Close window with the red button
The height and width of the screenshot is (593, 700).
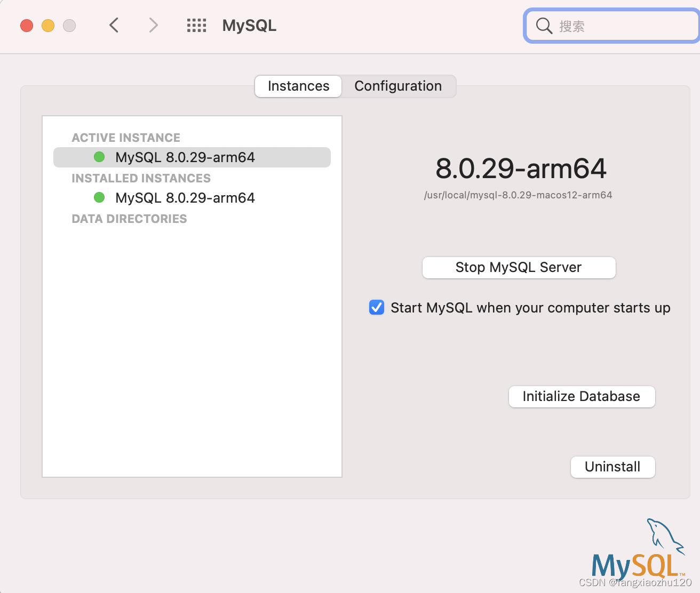tap(27, 26)
